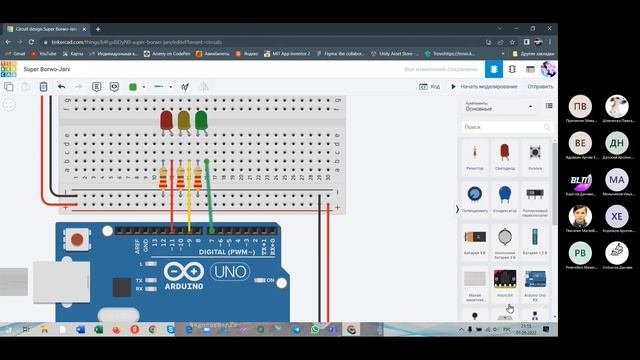Click the Copy icon in the toolbar
The height and width of the screenshot is (360, 640).
9,87
